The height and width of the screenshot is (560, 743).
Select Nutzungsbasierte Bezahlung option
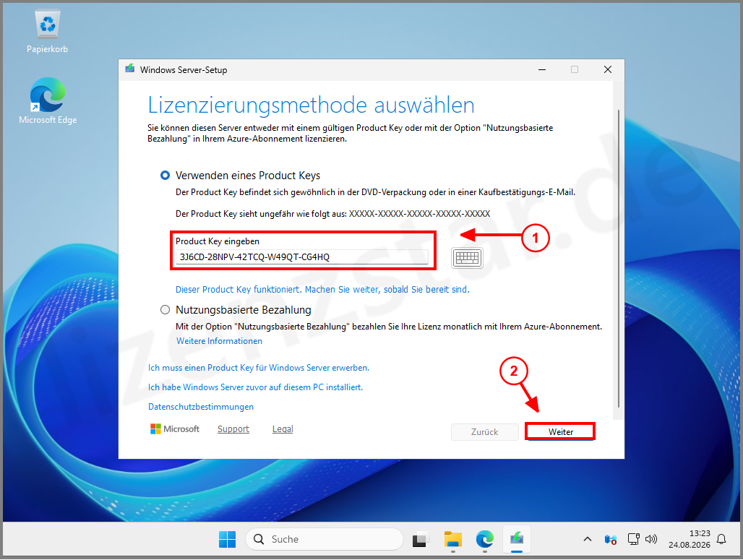pyautogui.click(x=165, y=310)
